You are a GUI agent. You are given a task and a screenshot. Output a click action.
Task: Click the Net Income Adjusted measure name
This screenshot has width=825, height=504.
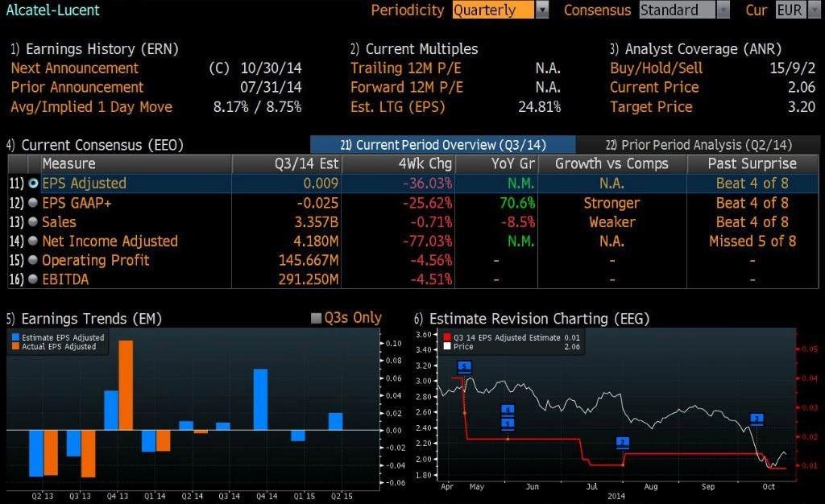tap(110, 242)
